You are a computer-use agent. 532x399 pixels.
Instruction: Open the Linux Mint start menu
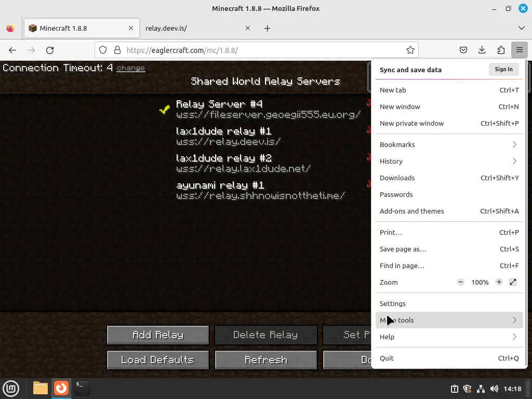pos(11,389)
